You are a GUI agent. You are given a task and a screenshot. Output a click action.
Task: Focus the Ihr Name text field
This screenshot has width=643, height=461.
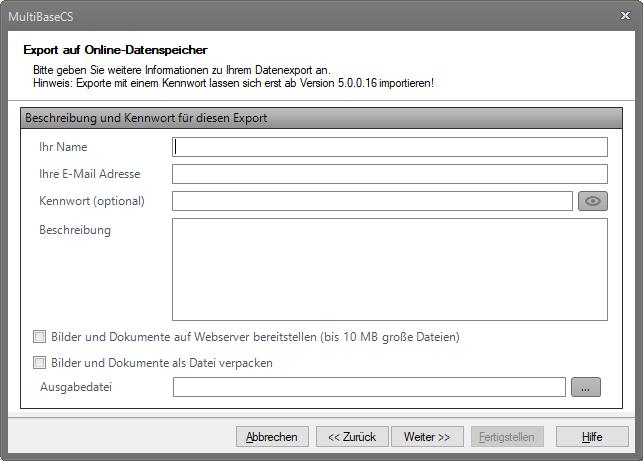390,147
